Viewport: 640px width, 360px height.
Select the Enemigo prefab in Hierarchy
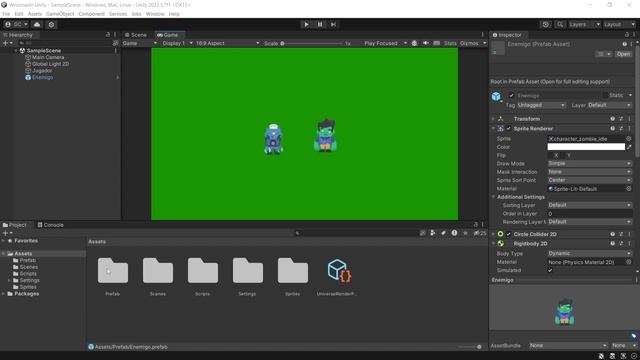(x=42, y=77)
